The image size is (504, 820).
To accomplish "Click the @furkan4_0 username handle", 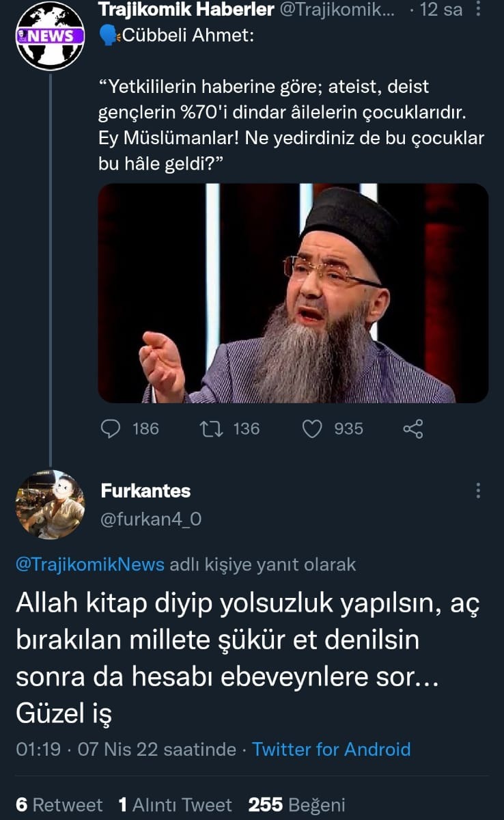I will [x=151, y=519].
